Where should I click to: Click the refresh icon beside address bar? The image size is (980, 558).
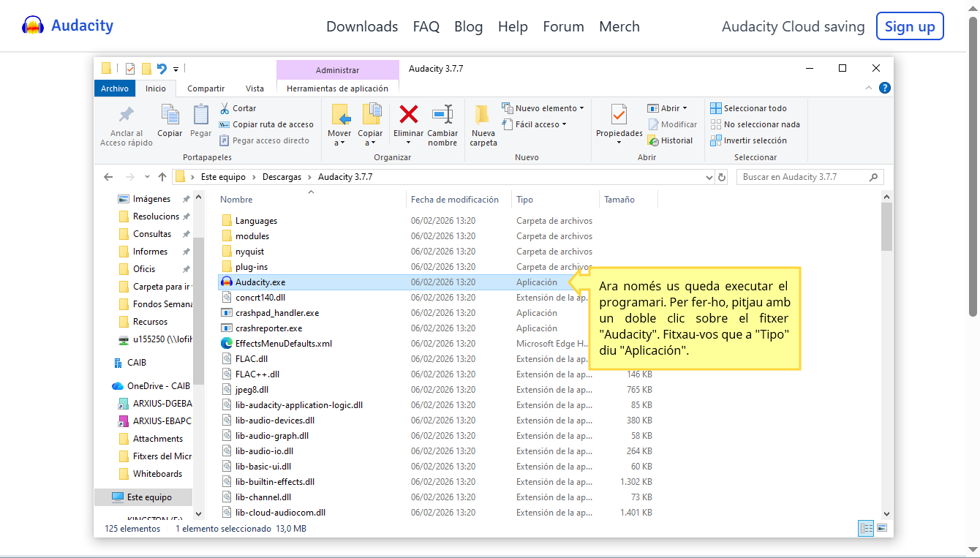tap(722, 177)
